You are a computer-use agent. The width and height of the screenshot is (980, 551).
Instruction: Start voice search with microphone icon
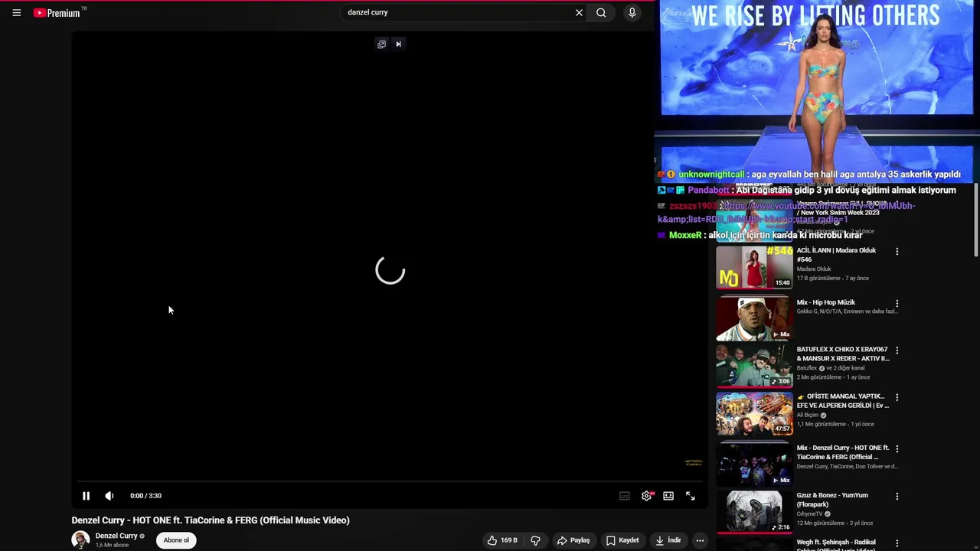[632, 12]
